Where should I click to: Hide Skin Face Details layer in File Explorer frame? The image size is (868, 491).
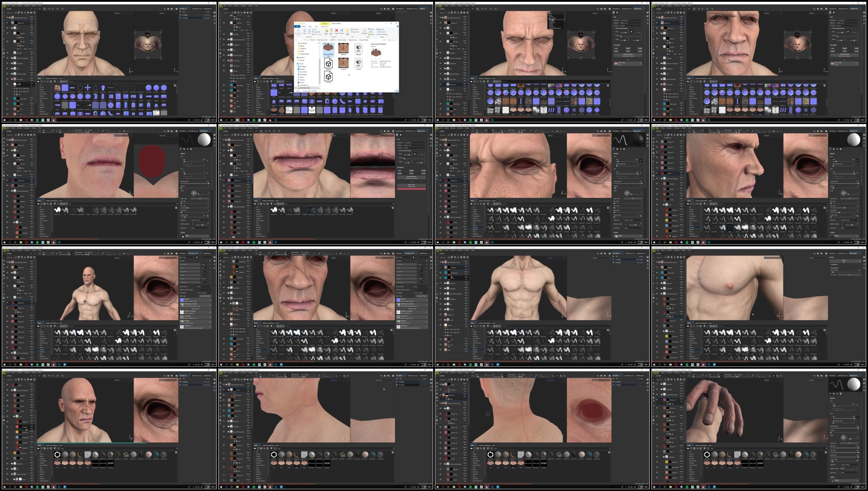point(224,55)
